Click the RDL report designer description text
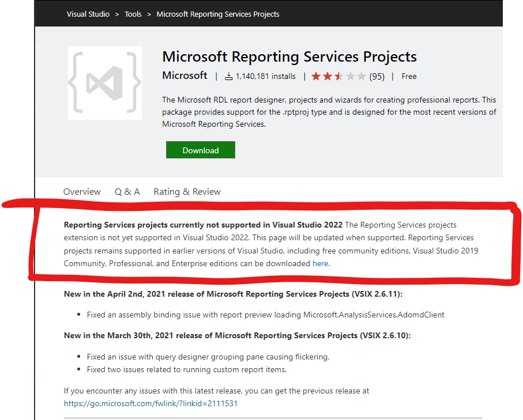Image resolution: width=523 pixels, height=420 pixels. click(329, 112)
